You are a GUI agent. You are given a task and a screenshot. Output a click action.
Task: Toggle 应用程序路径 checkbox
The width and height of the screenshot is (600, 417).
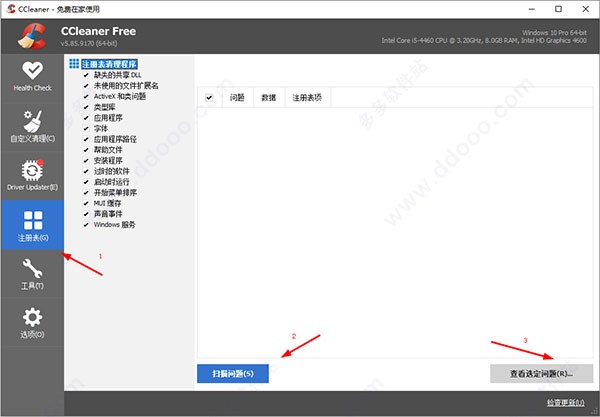[86, 139]
